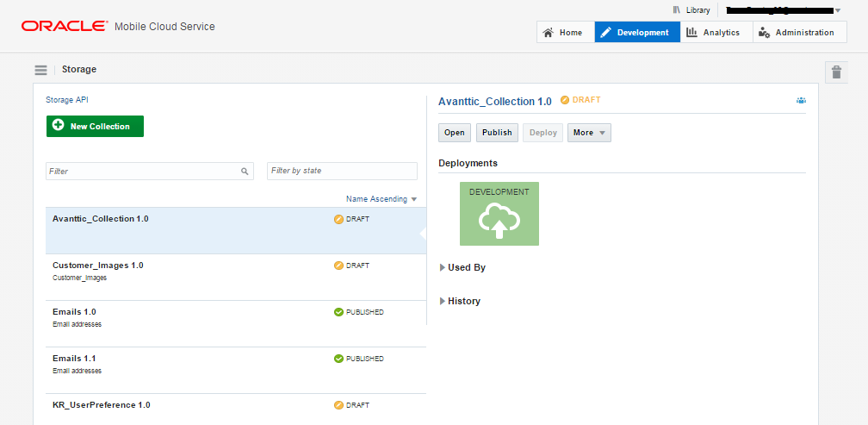The image size is (868, 425).
Task: Click the team members icon
Action: (801, 101)
